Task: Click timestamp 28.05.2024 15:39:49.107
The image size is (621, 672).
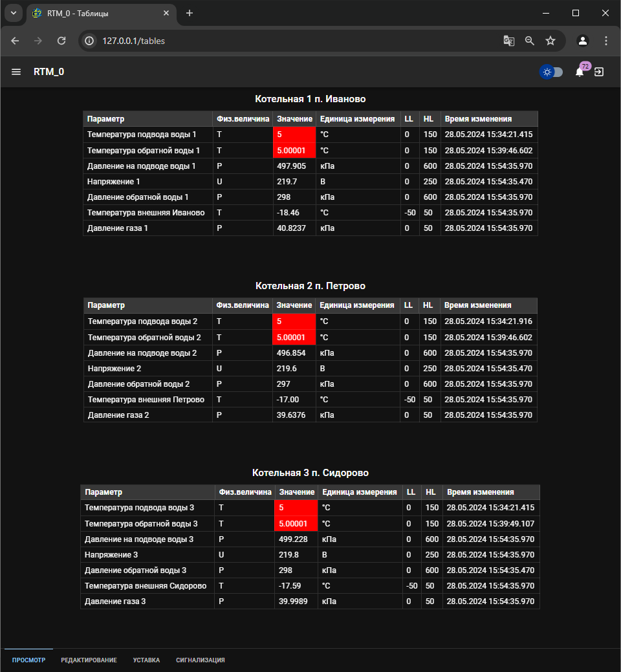Action: click(490, 524)
